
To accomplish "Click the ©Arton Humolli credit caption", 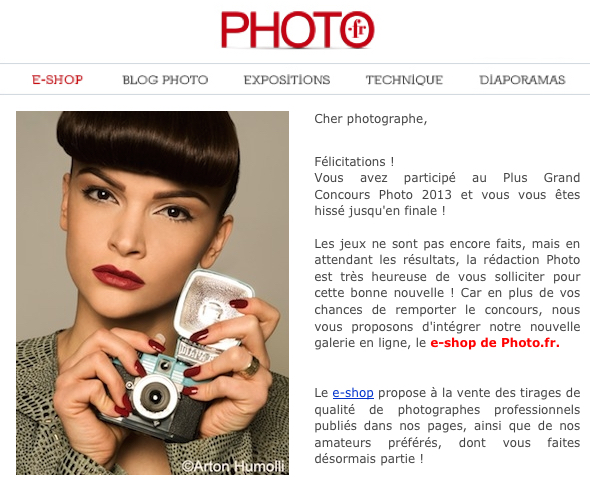I will (233, 467).
